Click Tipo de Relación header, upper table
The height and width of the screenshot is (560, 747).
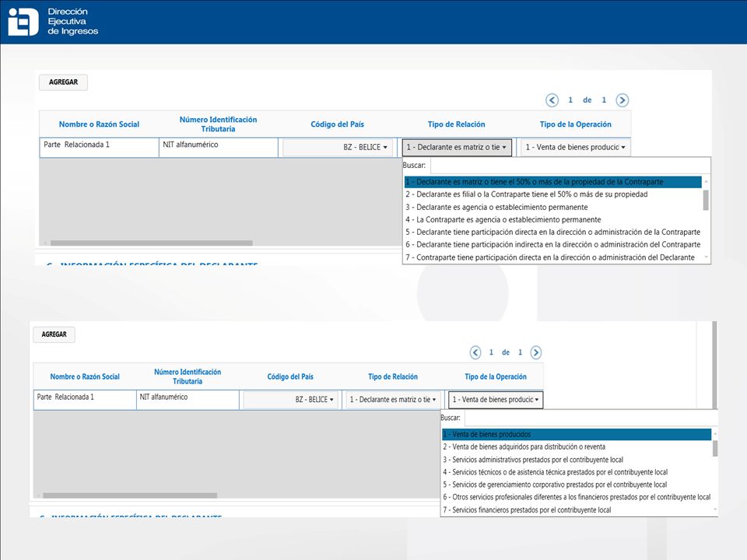click(457, 124)
